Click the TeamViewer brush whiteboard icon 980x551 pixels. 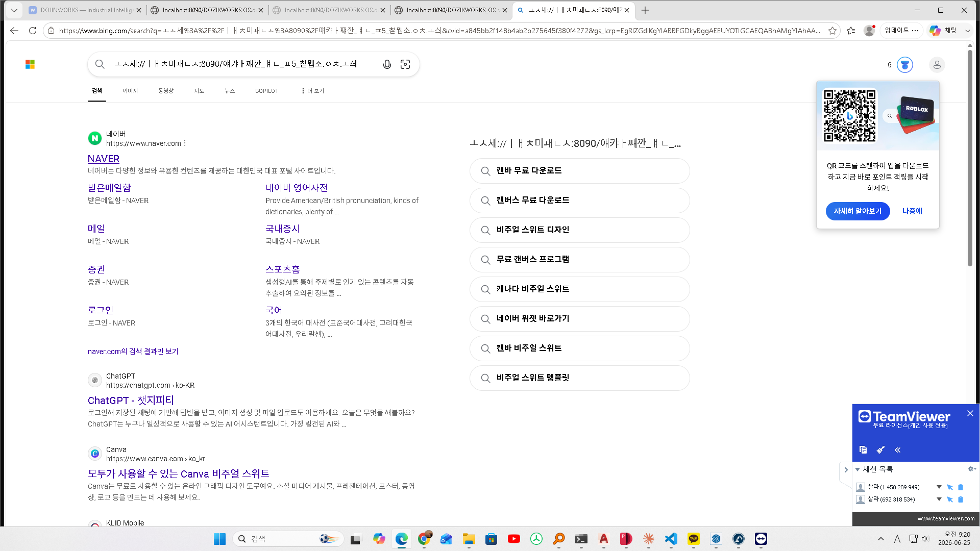click(x=880, y=450)
